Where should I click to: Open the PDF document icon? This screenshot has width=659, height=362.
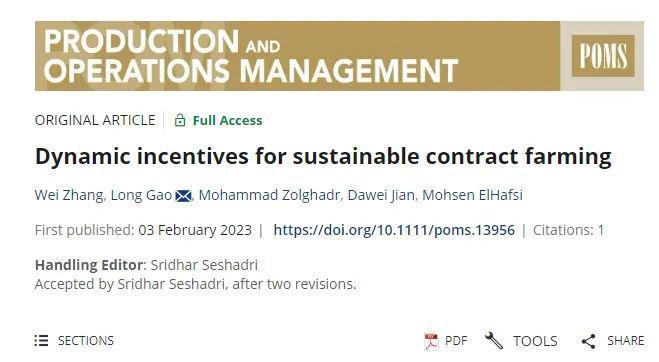pos(431,341)
